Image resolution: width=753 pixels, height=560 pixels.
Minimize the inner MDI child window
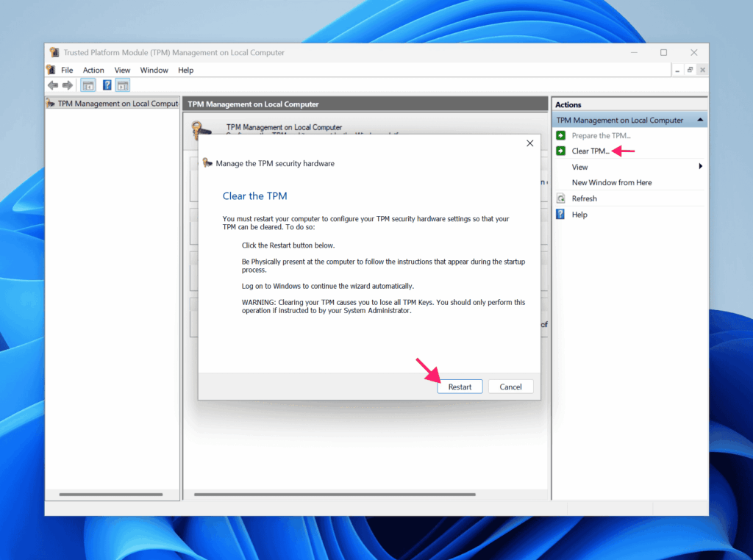[x=677, y=70]
